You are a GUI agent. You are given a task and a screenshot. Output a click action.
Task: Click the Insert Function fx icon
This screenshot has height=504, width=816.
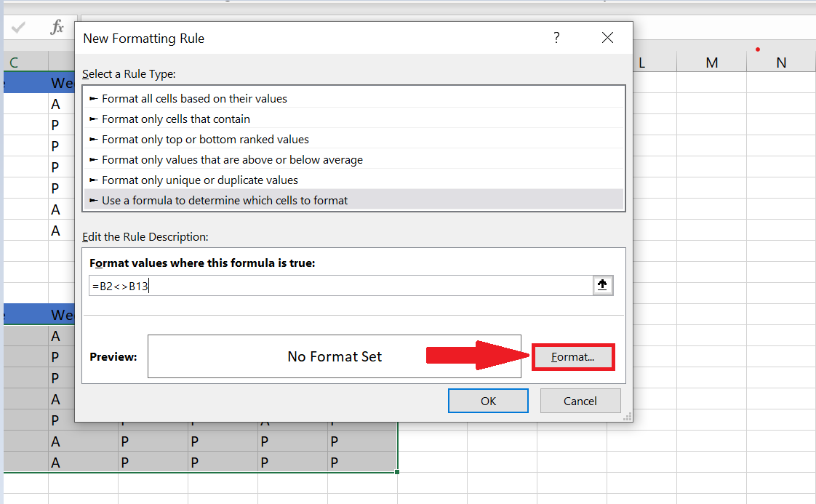57,28
